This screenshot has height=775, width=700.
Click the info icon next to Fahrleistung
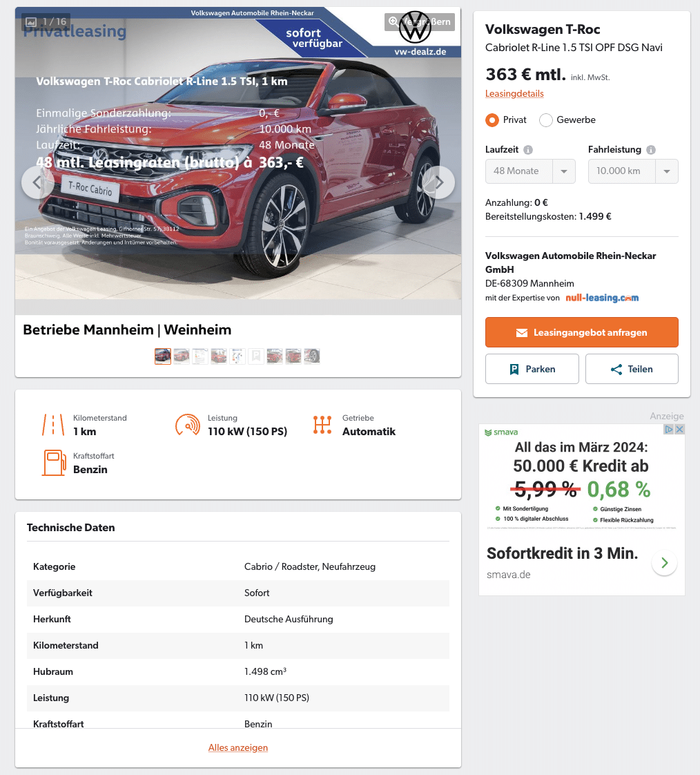tap(651, 150)
